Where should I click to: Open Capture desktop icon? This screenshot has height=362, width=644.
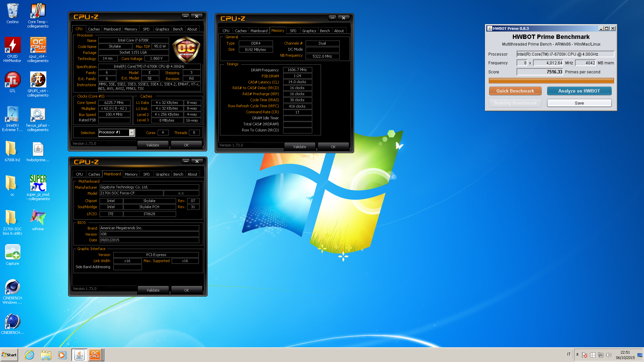click(12, 255)
